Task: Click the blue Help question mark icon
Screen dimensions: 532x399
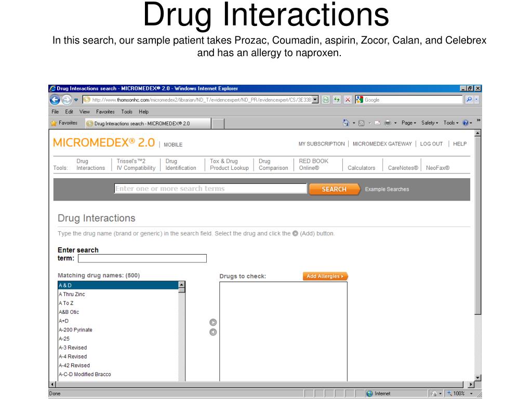Action: (466, 123)
